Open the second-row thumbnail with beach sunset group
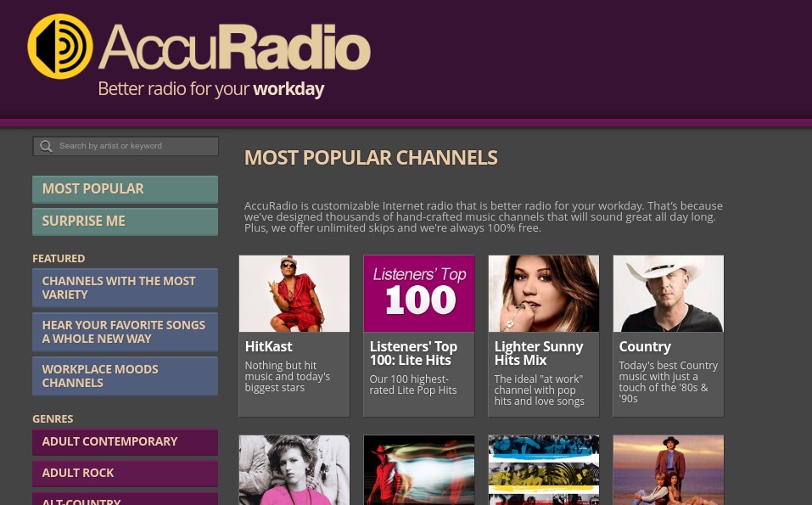Viewport: 812px width, 505px height. point(669,470)
